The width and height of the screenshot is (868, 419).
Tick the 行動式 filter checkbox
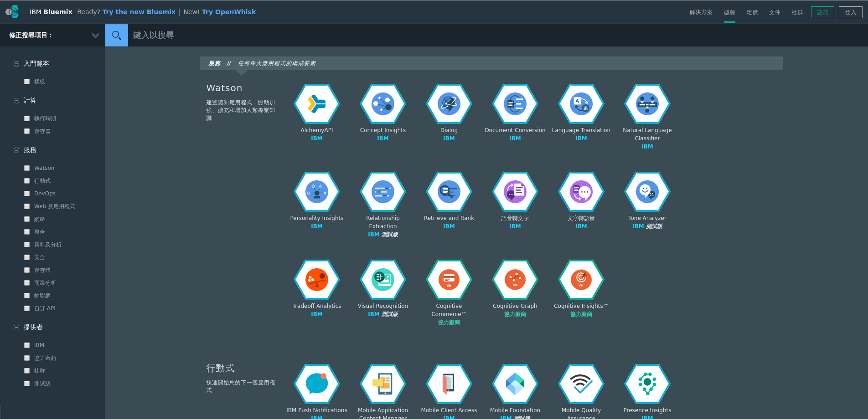click(27, 181)
